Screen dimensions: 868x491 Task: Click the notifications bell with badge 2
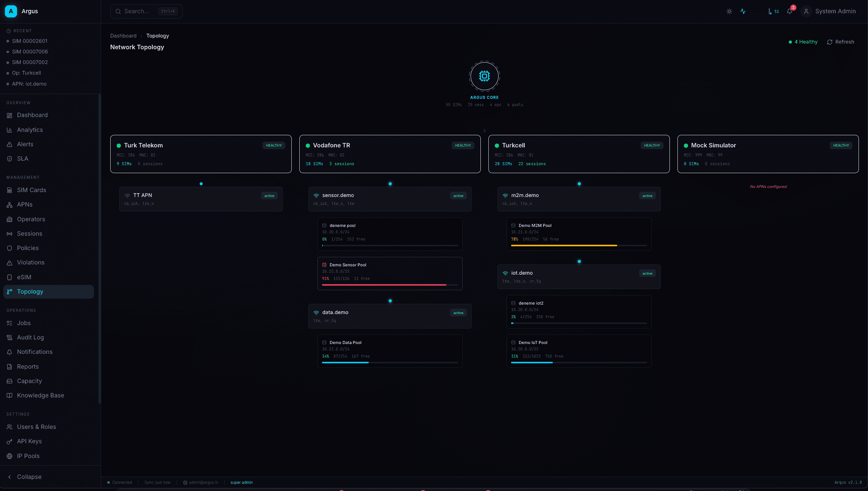(x=790, y=11)
